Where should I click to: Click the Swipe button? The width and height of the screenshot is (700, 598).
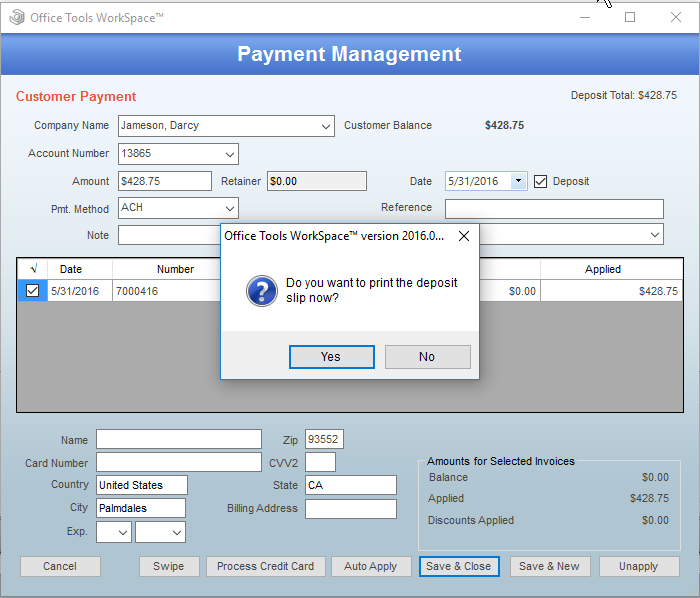pos(169,566)
